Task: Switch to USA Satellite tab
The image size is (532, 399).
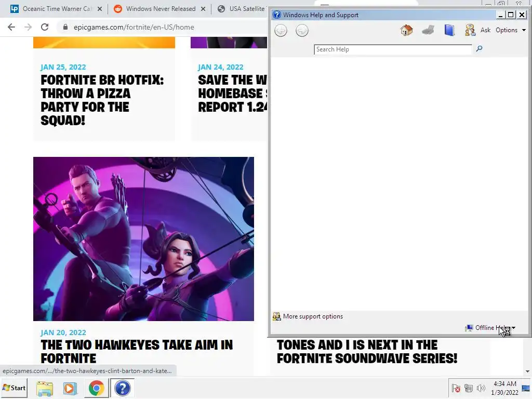Action: (242, 9)
